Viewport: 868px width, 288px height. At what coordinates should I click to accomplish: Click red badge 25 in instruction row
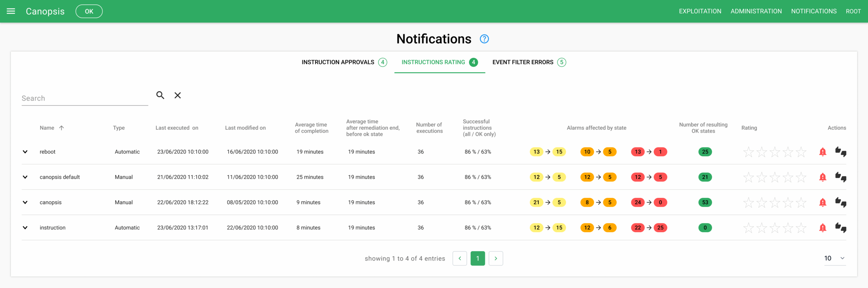tap(660, 228)
